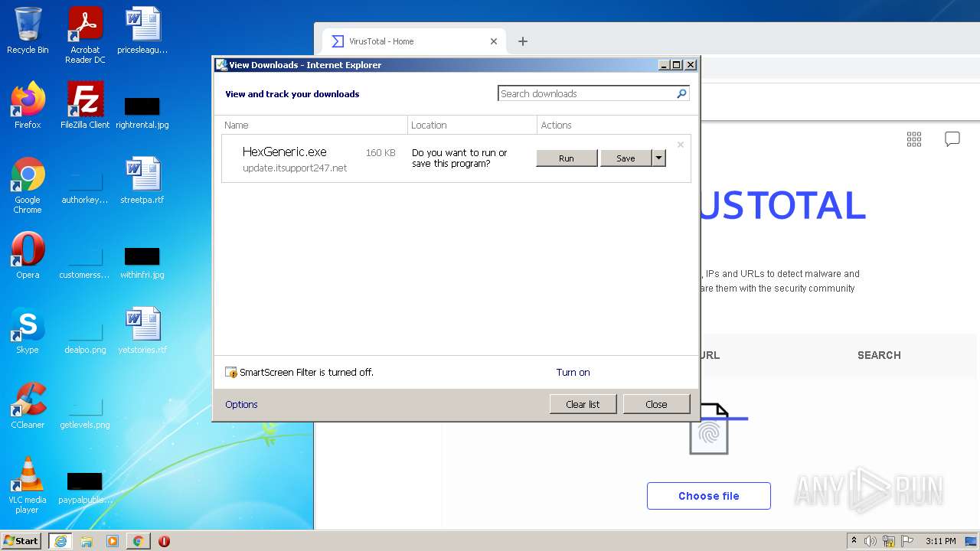Click the HexGeneric.exe file name
The width and height of the screenshot is (980, 551).
(x=285, y=152)
